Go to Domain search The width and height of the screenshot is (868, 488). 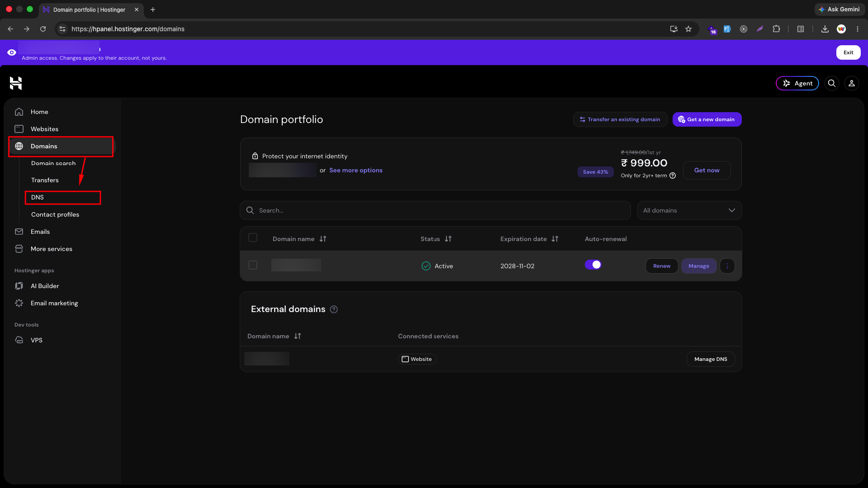[x=53, y=163]
